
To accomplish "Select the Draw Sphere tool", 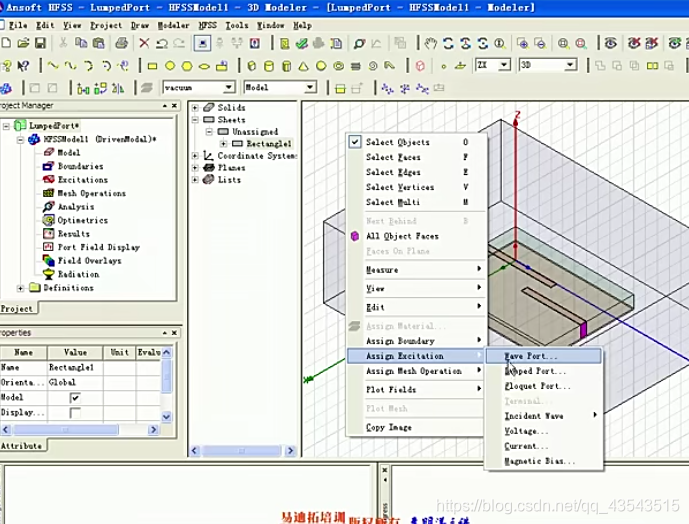I will click(x=321, y=66).
